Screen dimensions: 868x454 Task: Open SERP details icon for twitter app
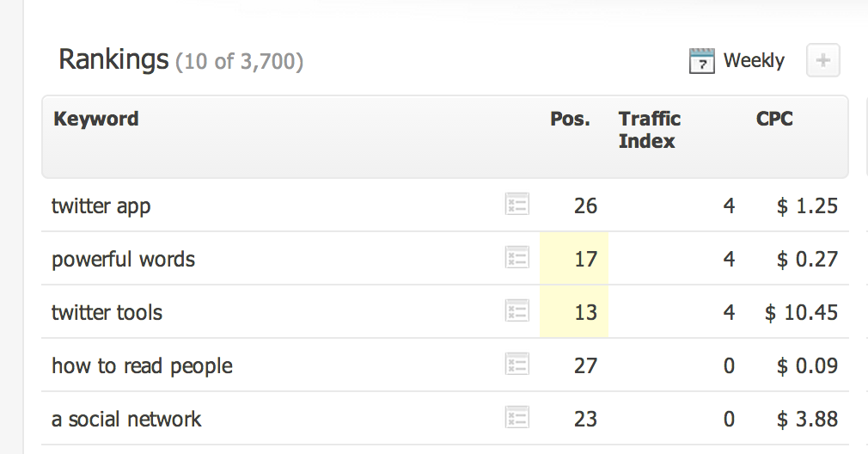517,205
